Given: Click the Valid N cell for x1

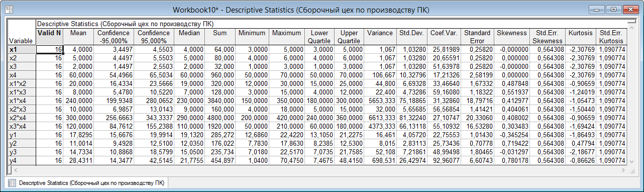Looking at the screenshot, I should (49, 50).
